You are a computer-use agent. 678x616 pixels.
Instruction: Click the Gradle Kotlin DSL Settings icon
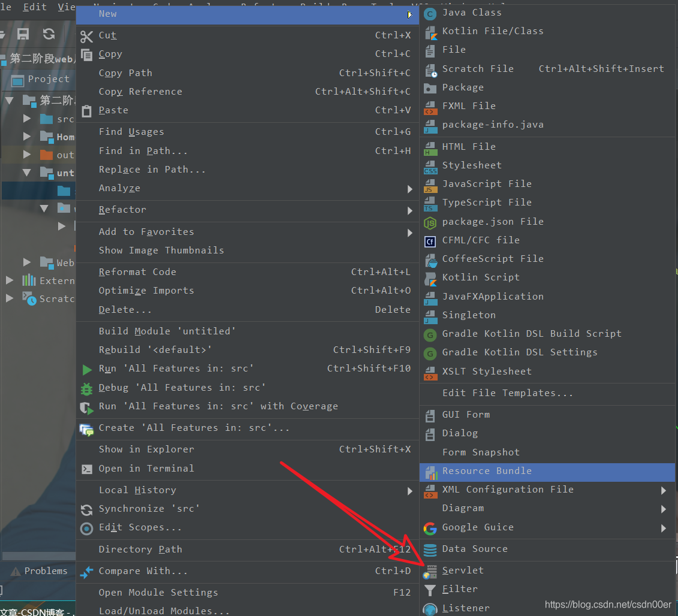click(x=430, y=354)
